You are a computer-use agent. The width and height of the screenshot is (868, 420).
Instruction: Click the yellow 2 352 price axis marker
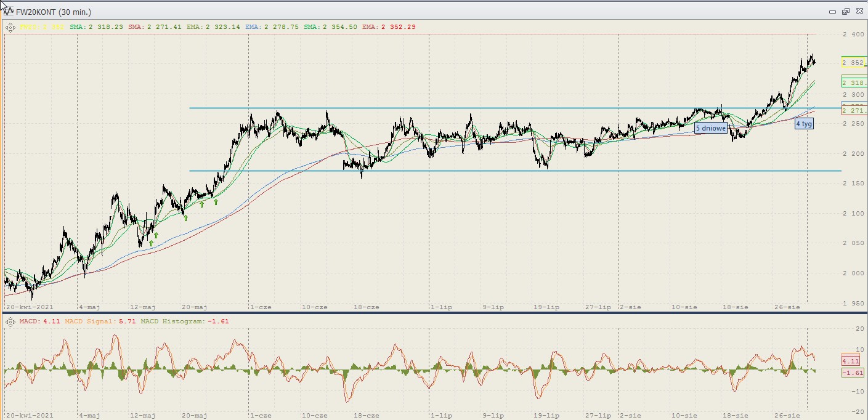(x=854, y=62)
